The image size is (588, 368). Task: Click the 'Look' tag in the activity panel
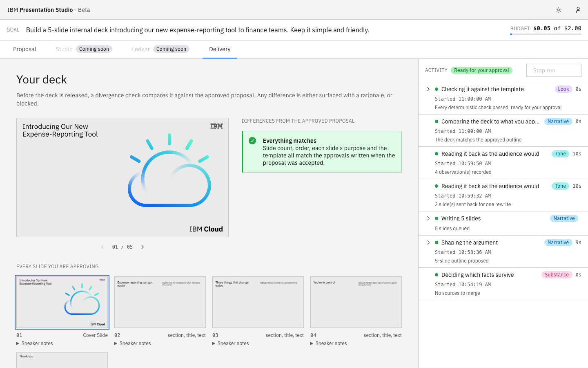coord(563,89)
